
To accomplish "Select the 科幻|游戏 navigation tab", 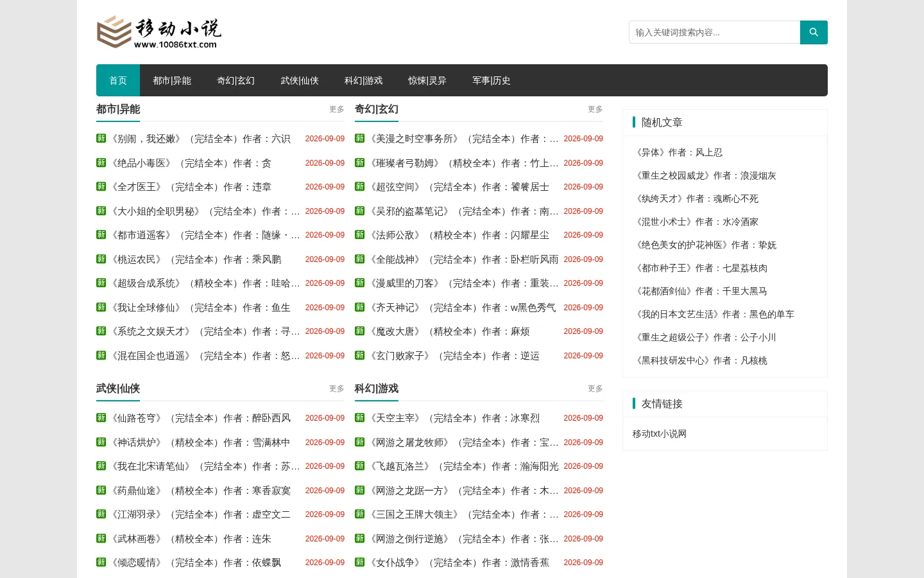I will tap(363, 80).
